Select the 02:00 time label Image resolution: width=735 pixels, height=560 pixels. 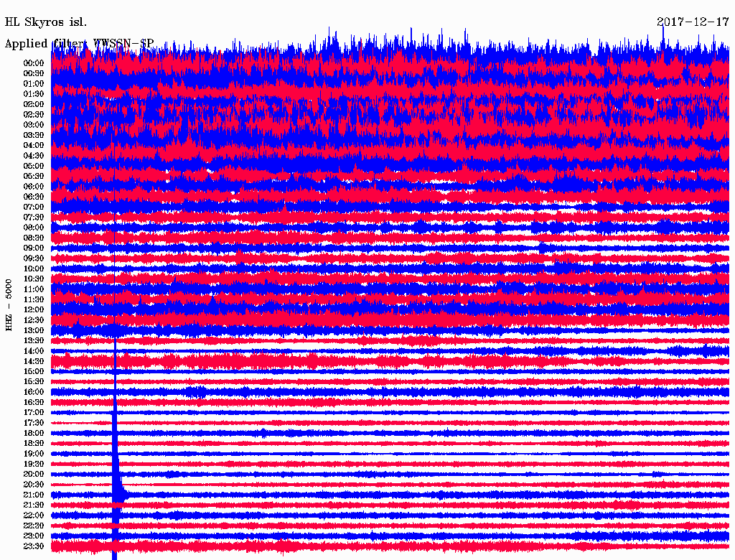pyautogui.click(x=34, y=104)
